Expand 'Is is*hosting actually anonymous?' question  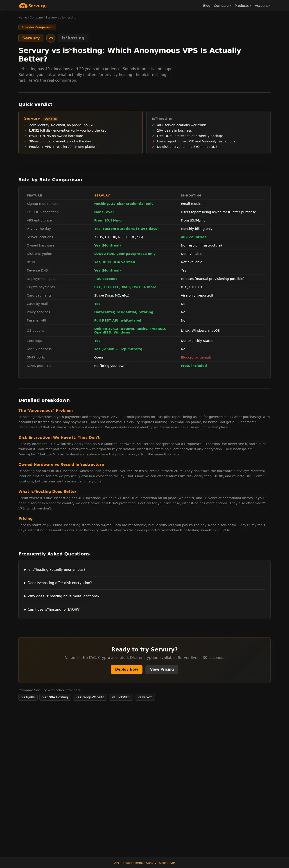[144, 569]
